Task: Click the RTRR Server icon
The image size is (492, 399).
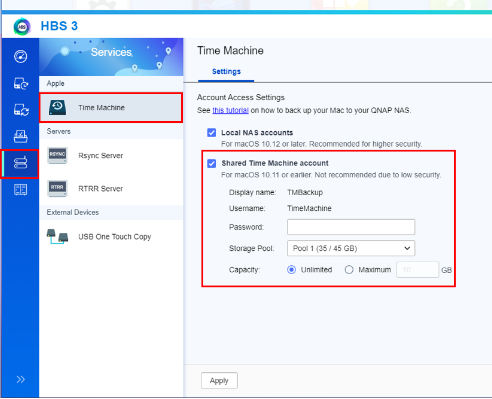Action: coord(57,188)
